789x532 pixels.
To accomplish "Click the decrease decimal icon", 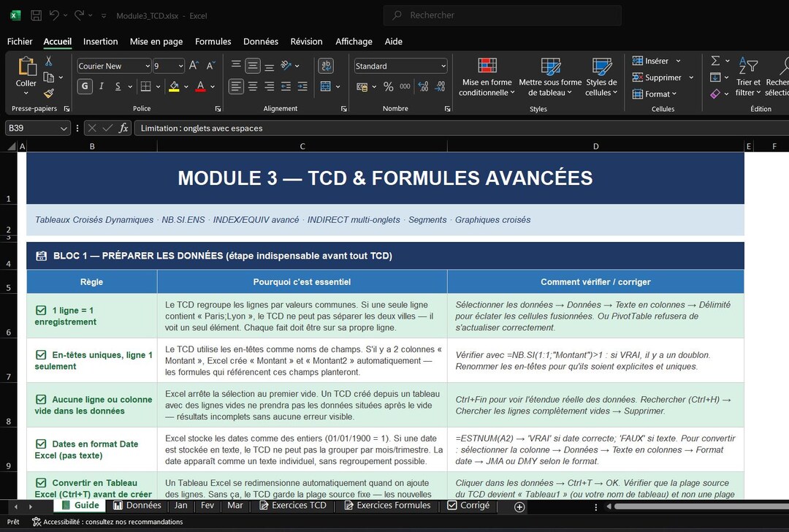I will [x=441, y=86].
